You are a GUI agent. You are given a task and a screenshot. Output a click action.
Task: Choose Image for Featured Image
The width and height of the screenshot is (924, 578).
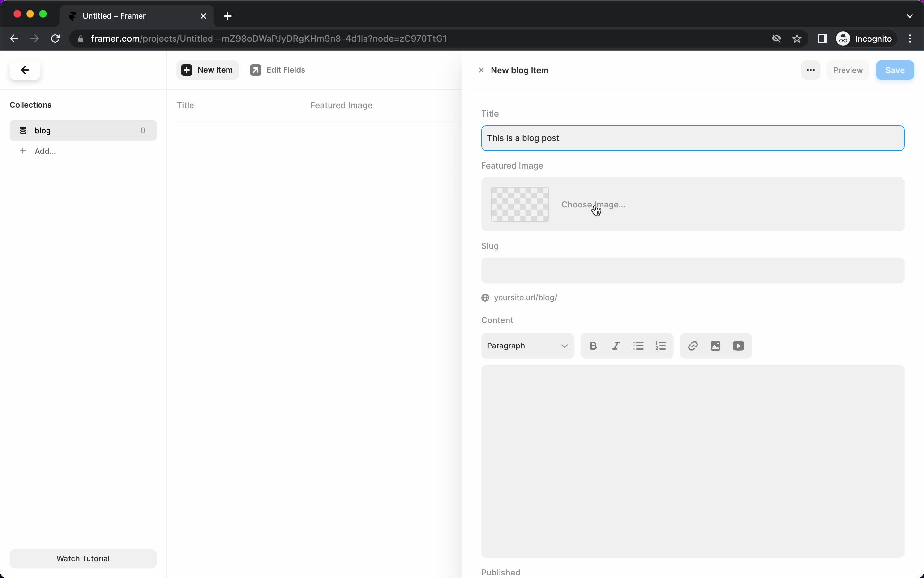click(x=593, y=205)
